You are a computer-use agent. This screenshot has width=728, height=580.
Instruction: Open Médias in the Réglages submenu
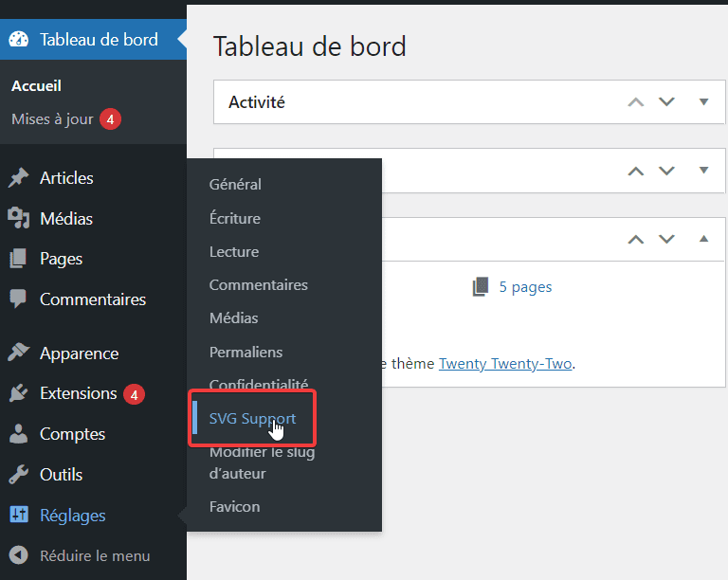pyautogui.click(x=233, y=317)
